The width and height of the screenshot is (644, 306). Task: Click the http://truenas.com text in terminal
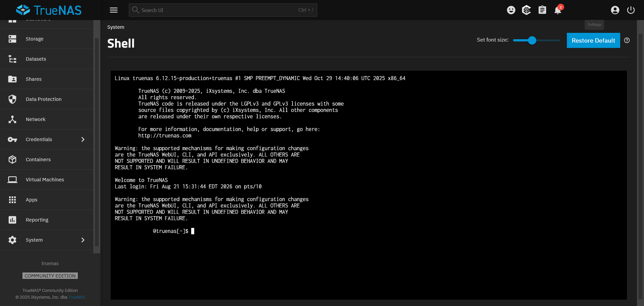[x=165, y=136]
